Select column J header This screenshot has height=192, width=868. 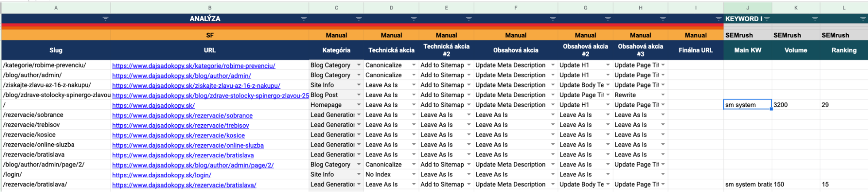click(748, 8)
